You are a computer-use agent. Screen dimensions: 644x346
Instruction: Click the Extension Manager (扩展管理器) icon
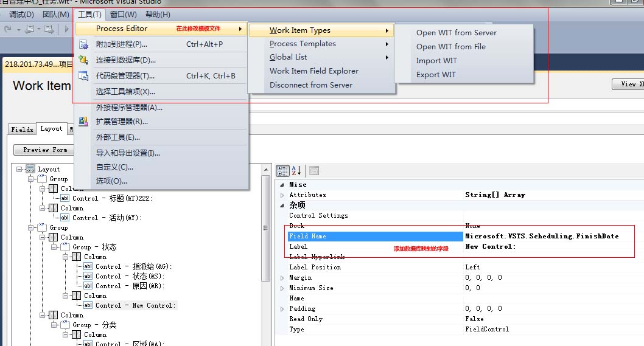(x=84, y=121)
